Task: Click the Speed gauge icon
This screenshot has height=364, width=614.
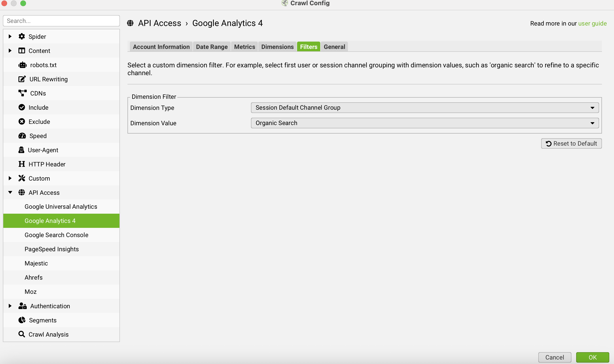Action: coord(22,136)
